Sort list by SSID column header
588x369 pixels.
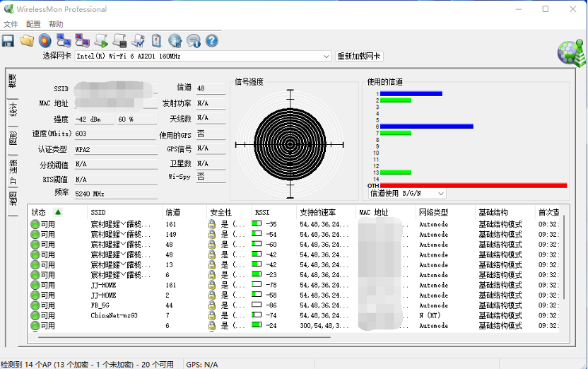pos(124,212)
